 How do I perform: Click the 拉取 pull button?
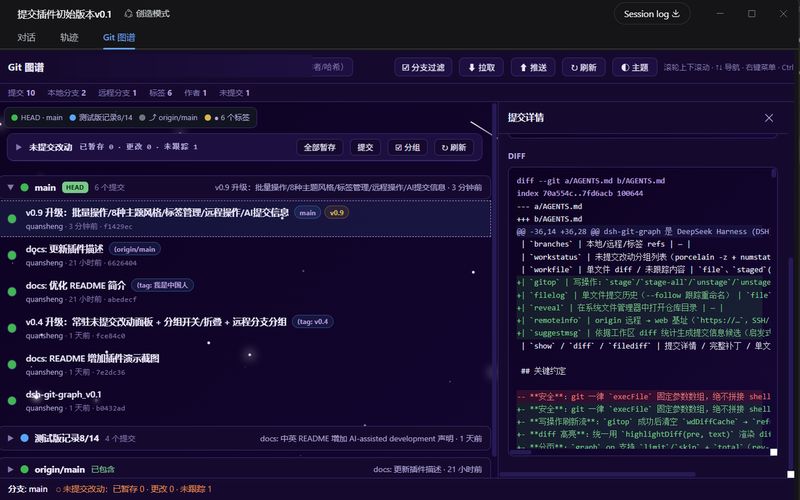pyautogui.click(x=481, y=67)
